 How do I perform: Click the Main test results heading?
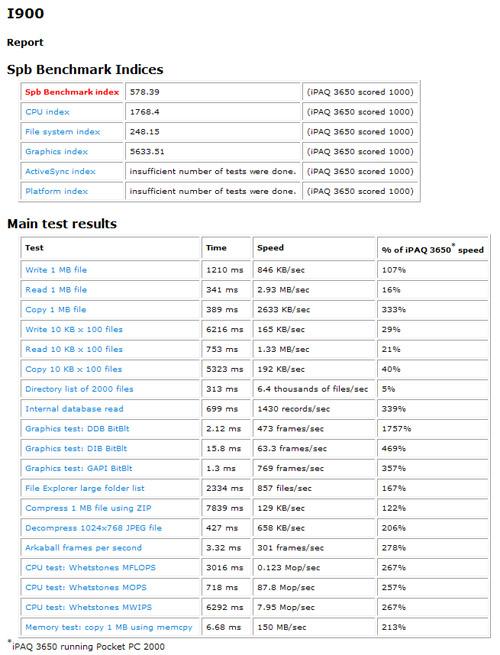(x=62, y=223)
